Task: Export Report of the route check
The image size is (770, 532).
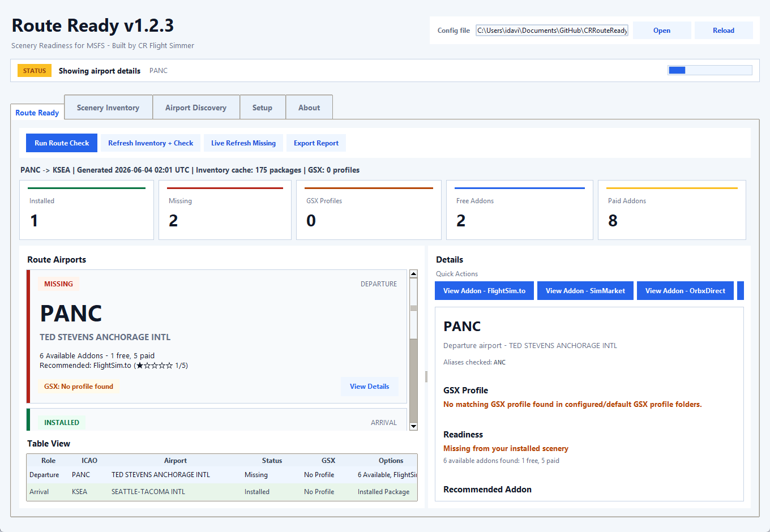Action: (x=316, y=143)
